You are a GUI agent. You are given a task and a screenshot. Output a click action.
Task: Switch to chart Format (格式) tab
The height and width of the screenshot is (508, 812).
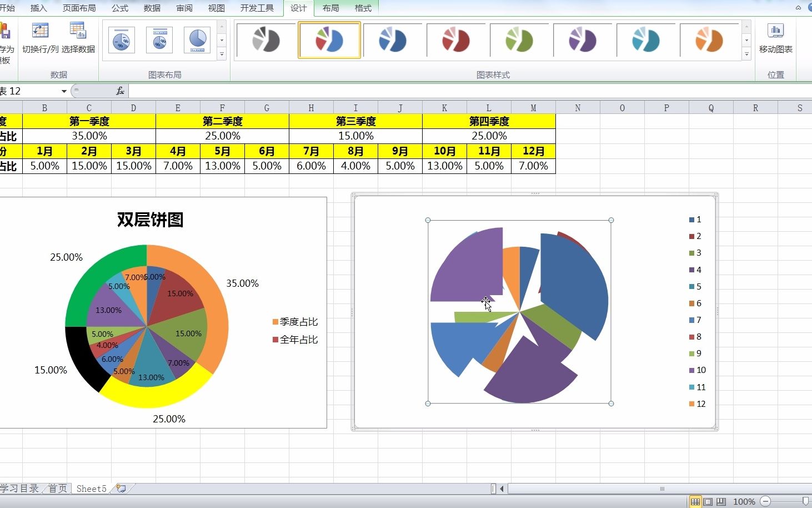click(x=363, y=8)
